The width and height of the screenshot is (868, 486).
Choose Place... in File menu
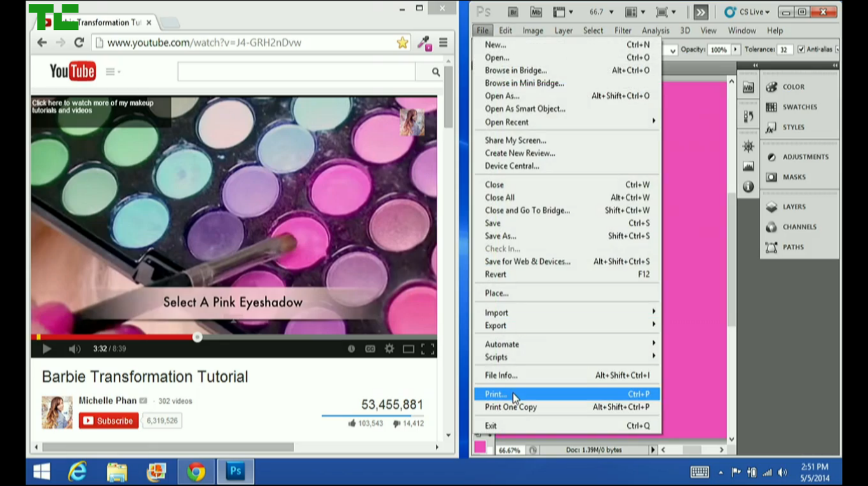coord(567,293)
